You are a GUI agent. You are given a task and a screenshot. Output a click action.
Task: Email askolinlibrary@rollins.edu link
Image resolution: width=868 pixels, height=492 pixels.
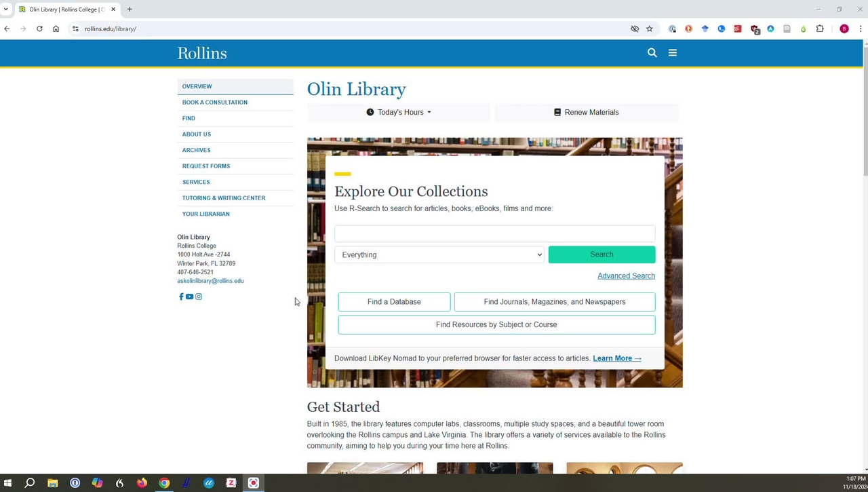pyautogui.click(x=210, y=281)
